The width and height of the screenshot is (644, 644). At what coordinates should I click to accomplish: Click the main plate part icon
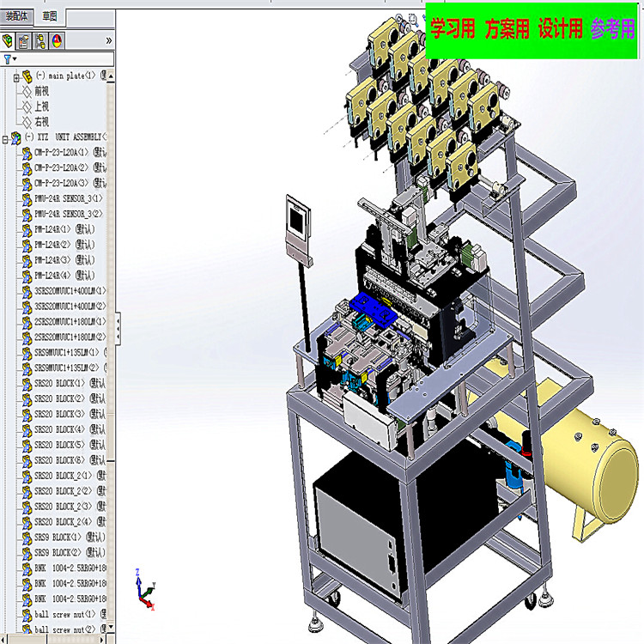[x=27, y=76]
